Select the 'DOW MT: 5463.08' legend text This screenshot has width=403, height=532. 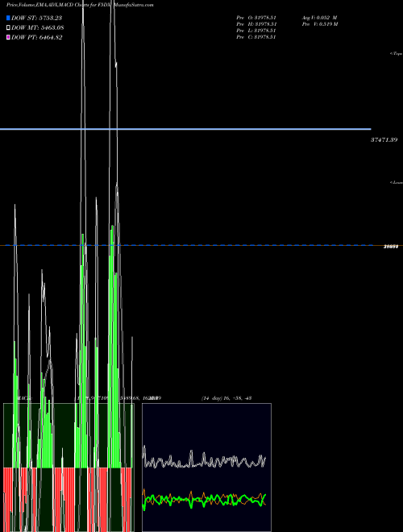(38, 28)
